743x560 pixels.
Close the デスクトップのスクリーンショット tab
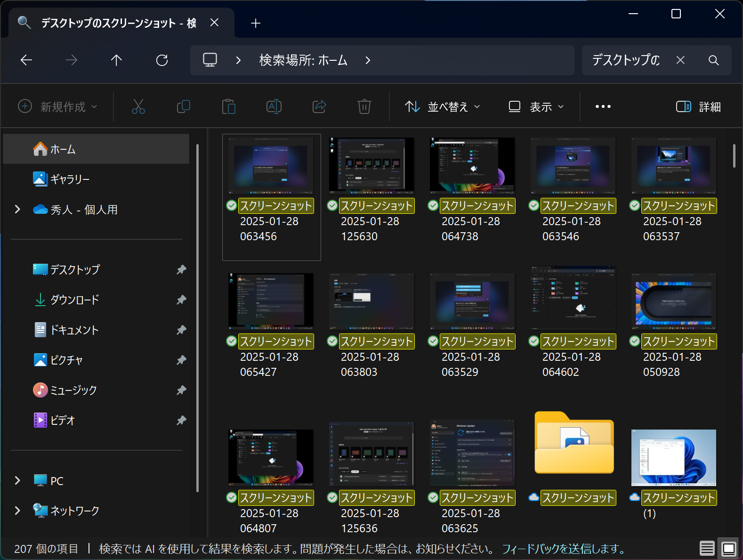214,23
